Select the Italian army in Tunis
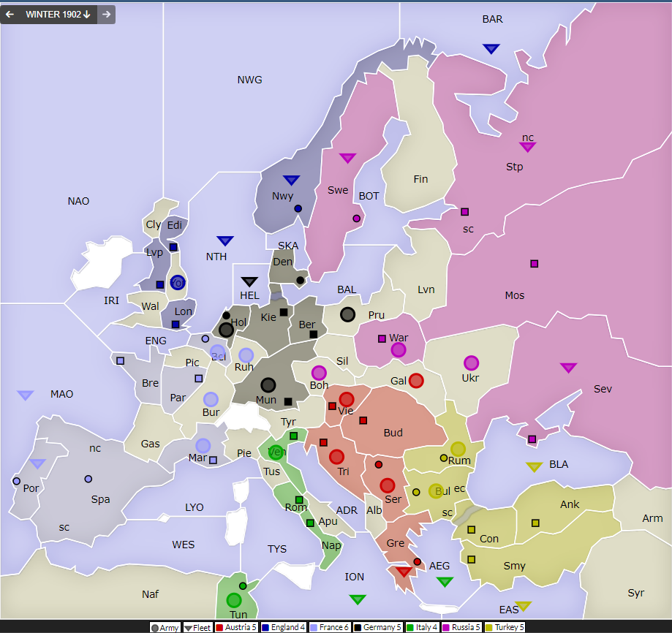 (x=234, y=600)
